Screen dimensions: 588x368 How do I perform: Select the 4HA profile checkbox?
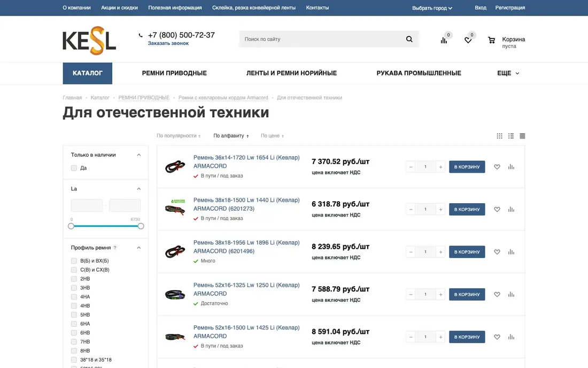pos(74,297)
